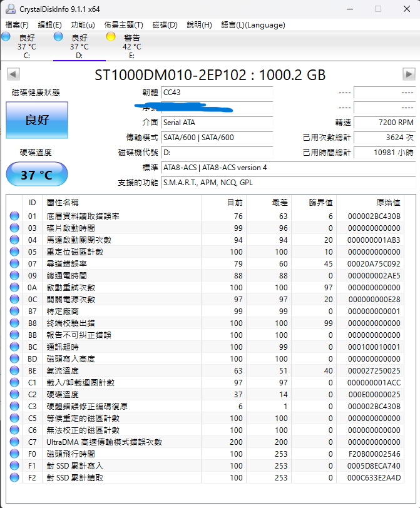This screenshot has height=508, width=420.
Task: Click status icon of row C6 無法校正的磁區計數
Action: (x=14, y=430)
